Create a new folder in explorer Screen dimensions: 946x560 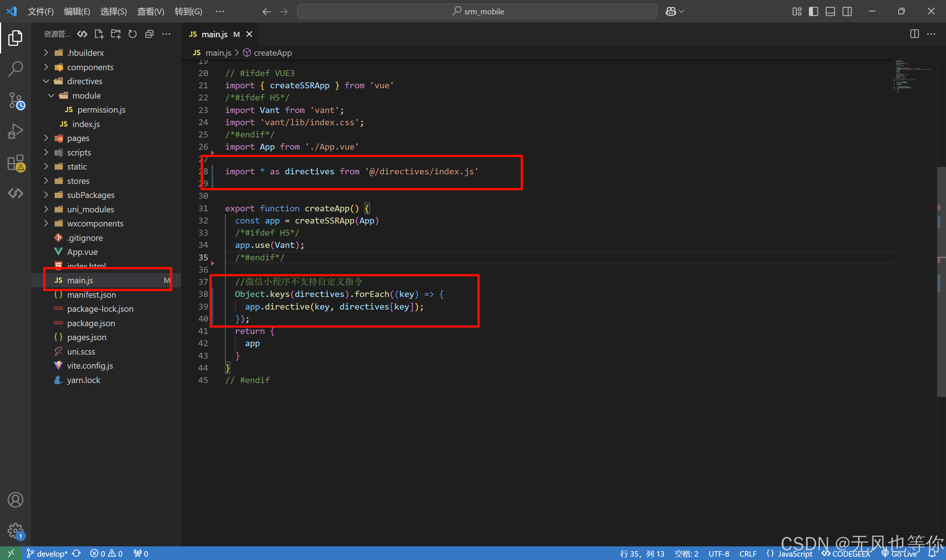click(116, 34)
